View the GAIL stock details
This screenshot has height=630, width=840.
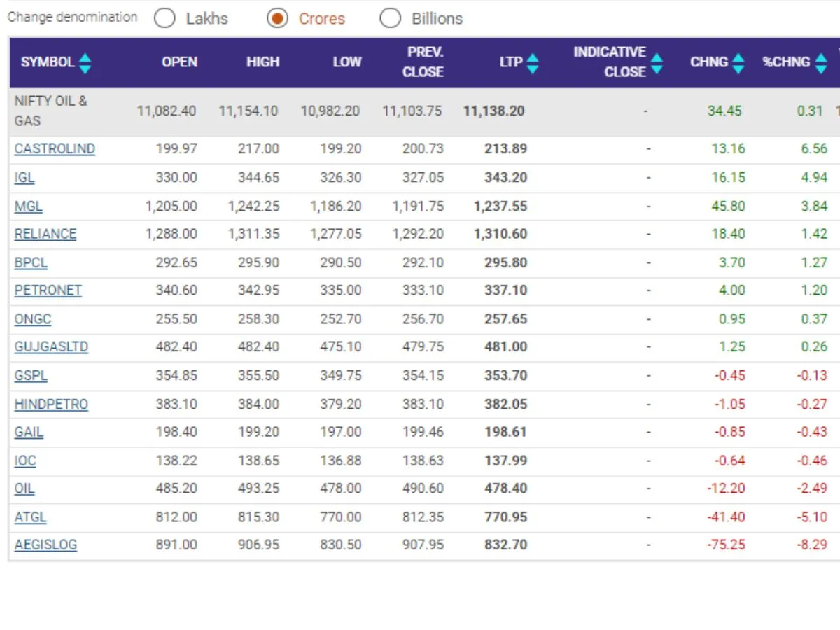(29, 433)
